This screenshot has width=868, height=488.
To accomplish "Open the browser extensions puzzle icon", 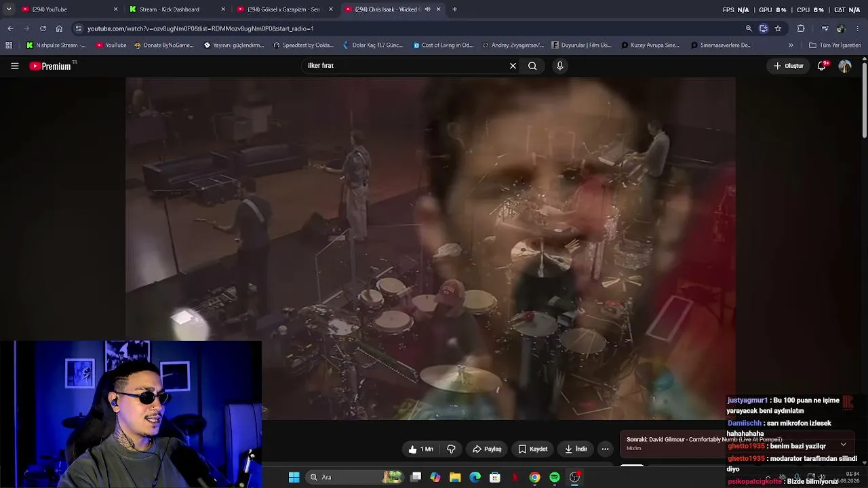I will click(x=801, y=28).
